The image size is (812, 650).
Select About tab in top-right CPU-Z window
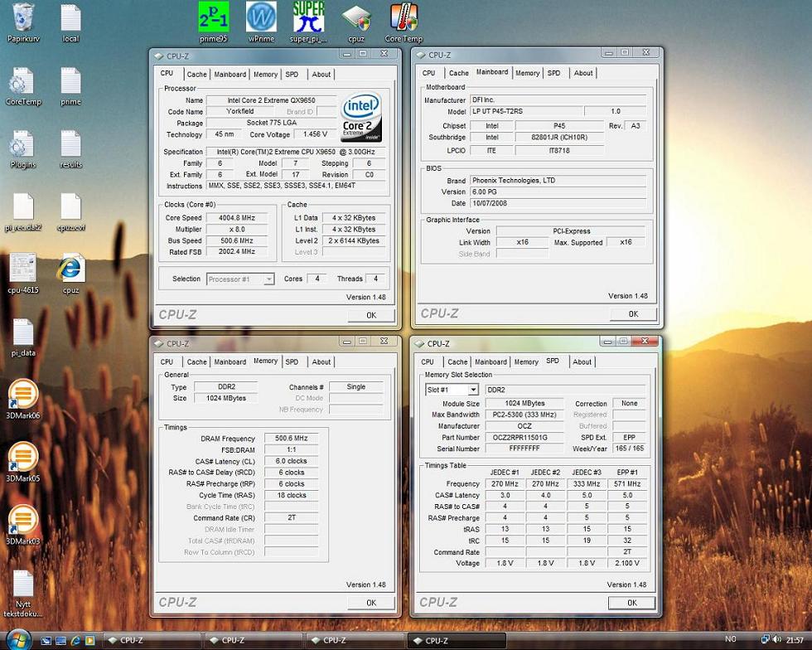583,73
